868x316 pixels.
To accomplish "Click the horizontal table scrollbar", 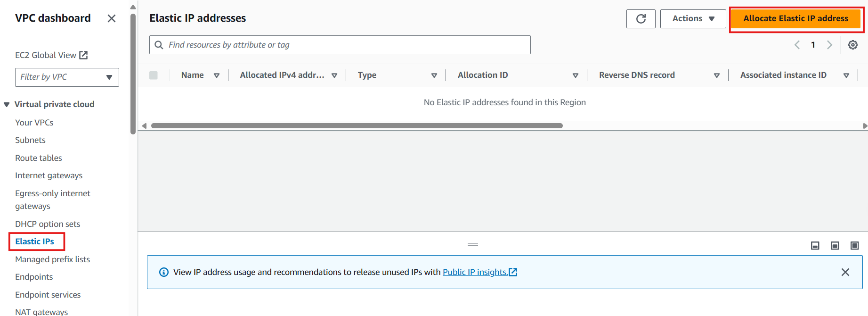I will click(357, 126).
